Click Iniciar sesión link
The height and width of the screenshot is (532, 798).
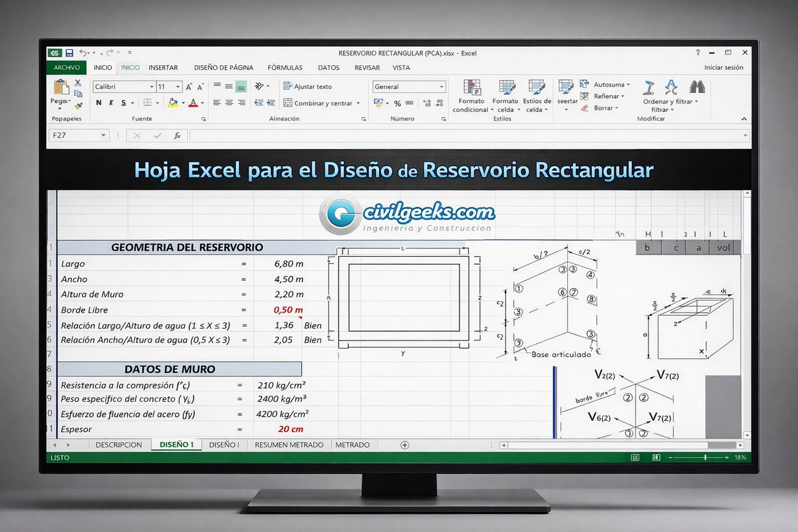[x=724, y=68]
